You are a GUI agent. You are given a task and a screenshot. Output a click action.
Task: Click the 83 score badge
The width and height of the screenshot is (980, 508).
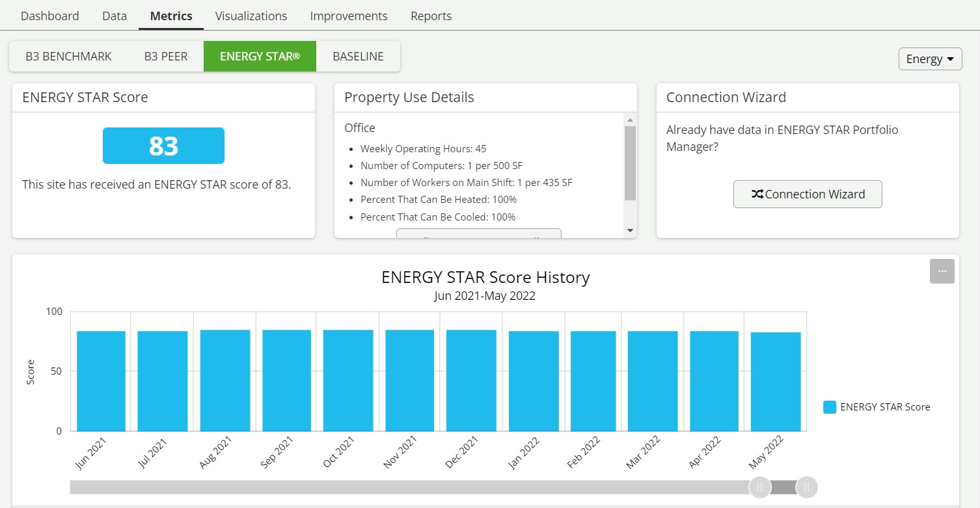point(163,146)
